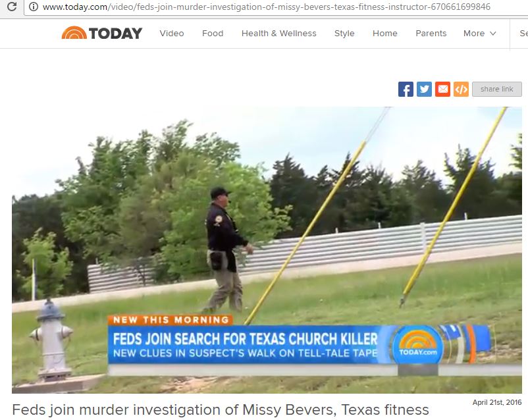Share video by email icon
Screen dimensions: 528x420
tap(443, 90)
